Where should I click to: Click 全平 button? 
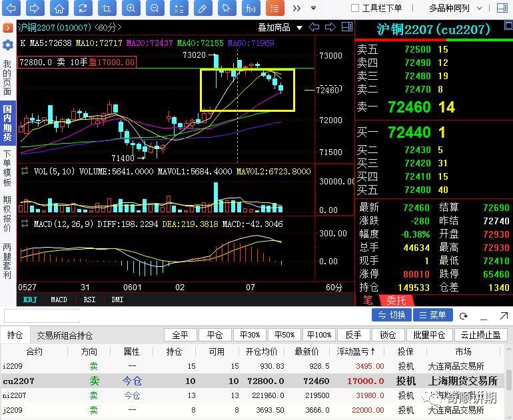(x=181, y=335)
